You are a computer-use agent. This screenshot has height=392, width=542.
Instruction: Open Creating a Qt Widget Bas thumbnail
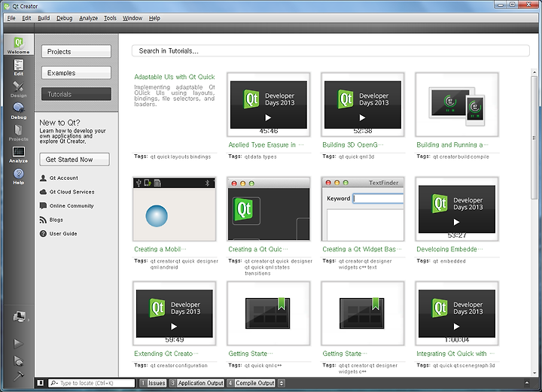coord(363,209)
